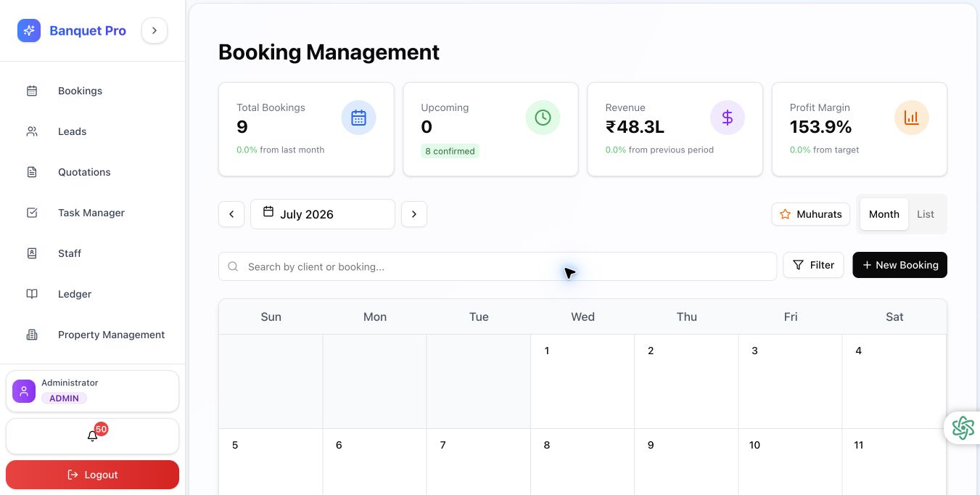The width and height of the screenshot is (980, 495).
Task: Click the Profit Margin chart icon
Action: (x=912, y=118)
